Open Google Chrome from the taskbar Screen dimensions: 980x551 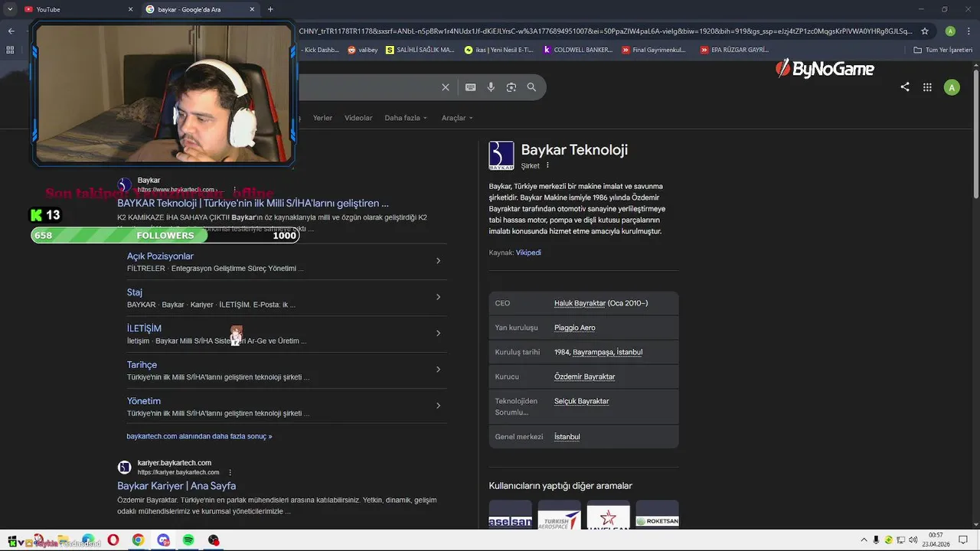(138, 540)
